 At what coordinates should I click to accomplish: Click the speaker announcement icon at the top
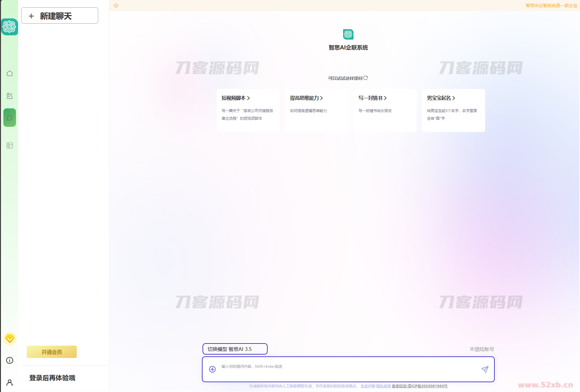click(116, 6)
